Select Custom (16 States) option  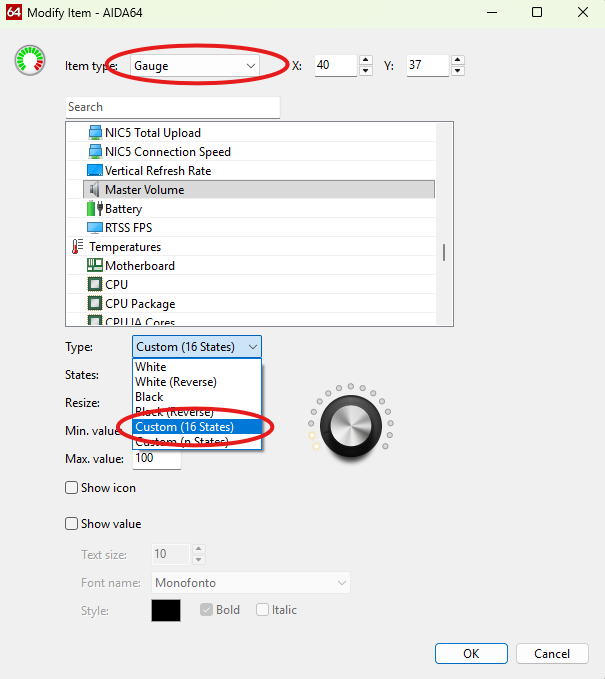(185, 427)
